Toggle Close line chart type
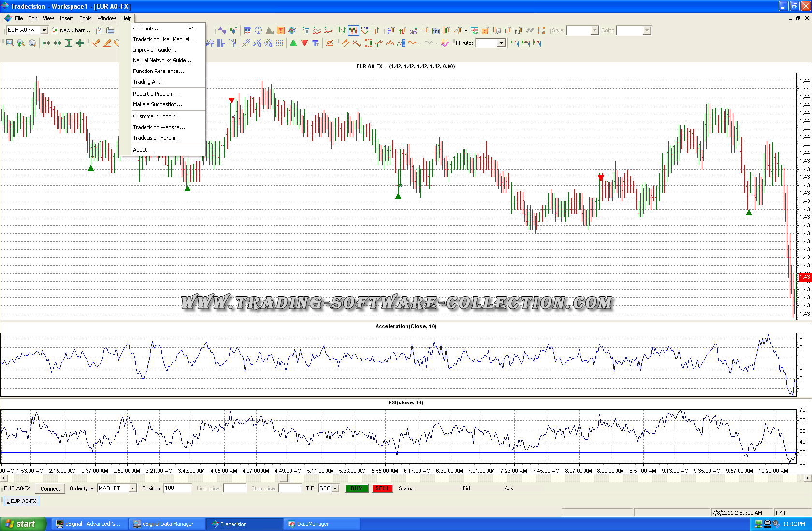812x531 pixels. point(364,30)
